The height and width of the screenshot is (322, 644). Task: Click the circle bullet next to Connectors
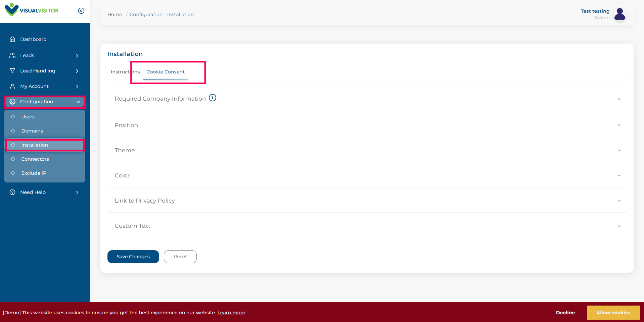coord(13,159)
